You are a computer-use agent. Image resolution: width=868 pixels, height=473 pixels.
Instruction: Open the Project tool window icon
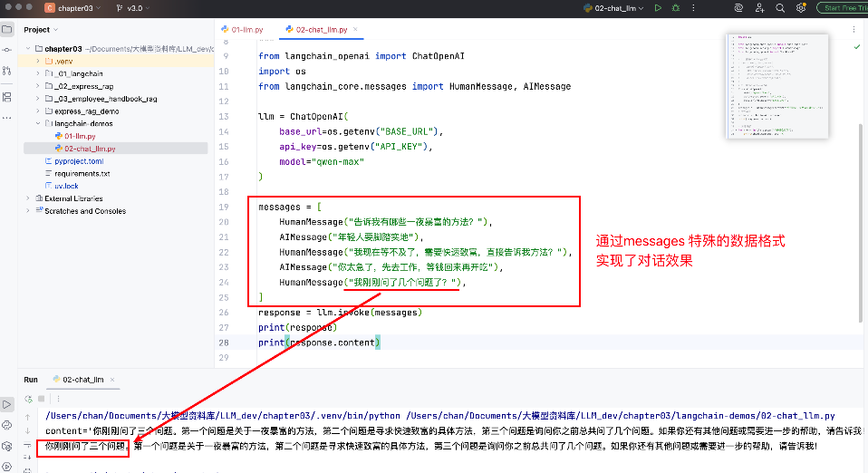[6, 29]
